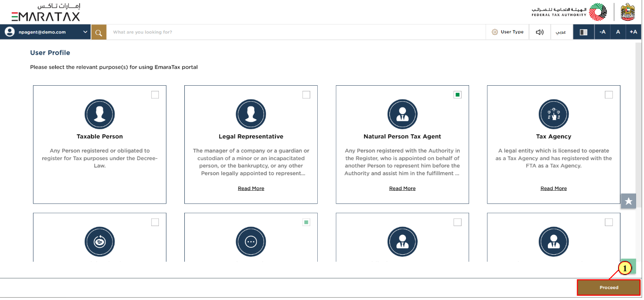644x300 pixels.
Task: Click the three-dots ellipsis card icon
Action: [251, 242]
